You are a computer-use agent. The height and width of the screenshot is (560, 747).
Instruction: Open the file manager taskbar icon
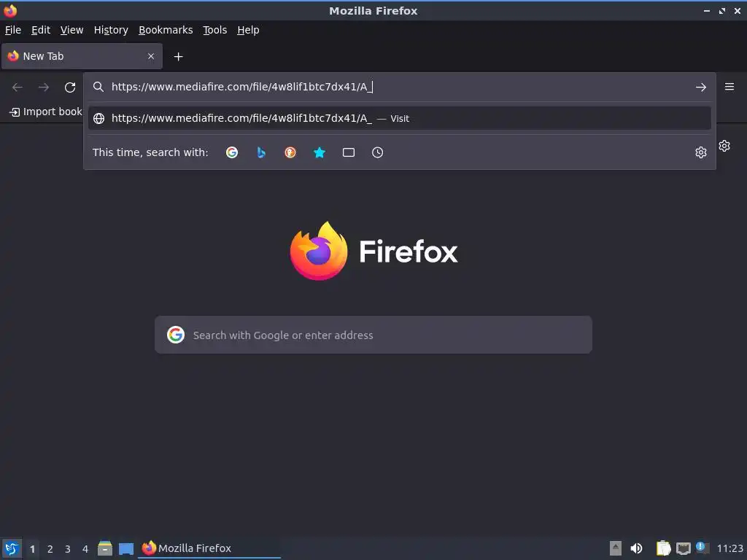105,548
